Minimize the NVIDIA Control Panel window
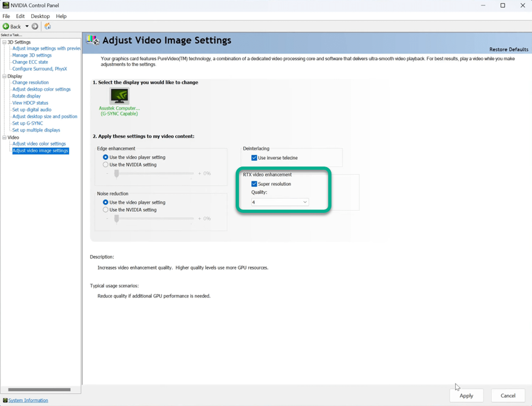The image size is (532, 406). tap(483, 5)
